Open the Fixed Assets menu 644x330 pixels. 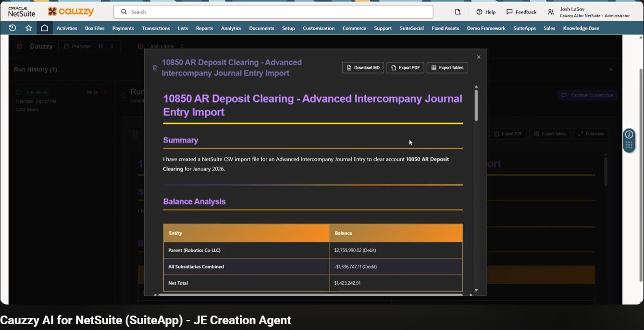445,28
